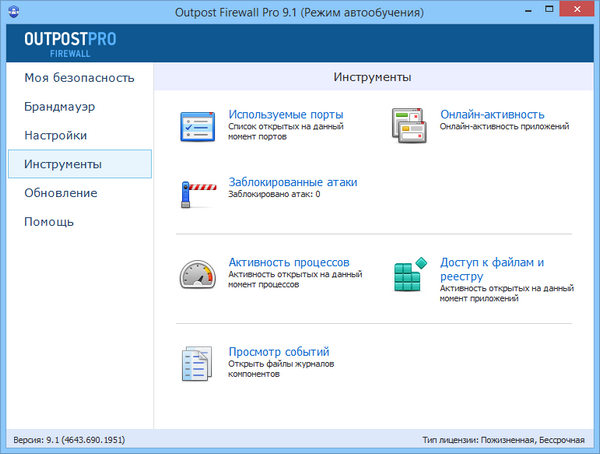Click the Blocked Attacks (Заблокированные атаки) barrier icon
The image size is (600, 454).
[x=198, y=190]
